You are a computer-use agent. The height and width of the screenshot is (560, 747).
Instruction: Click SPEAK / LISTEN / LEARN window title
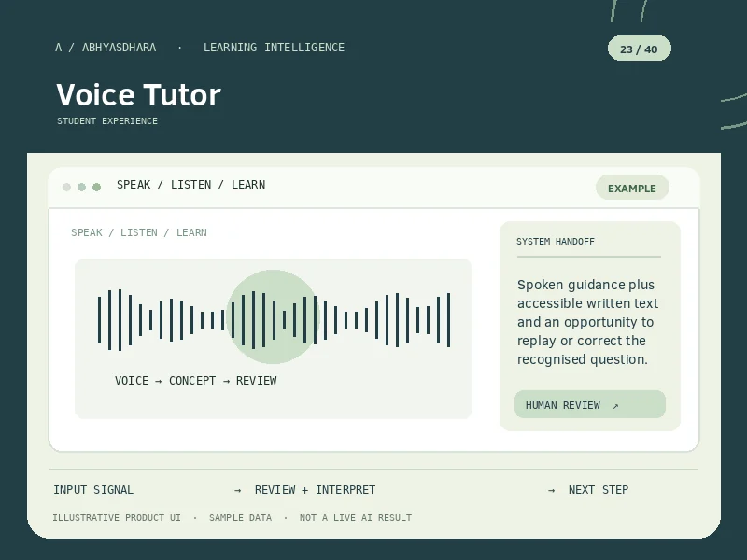click(191, 185)
